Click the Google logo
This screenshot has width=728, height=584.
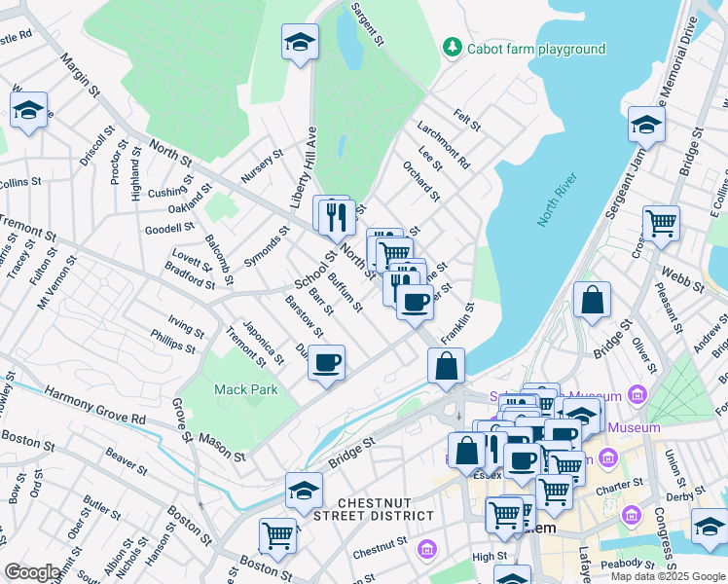[x=32, y=572]
